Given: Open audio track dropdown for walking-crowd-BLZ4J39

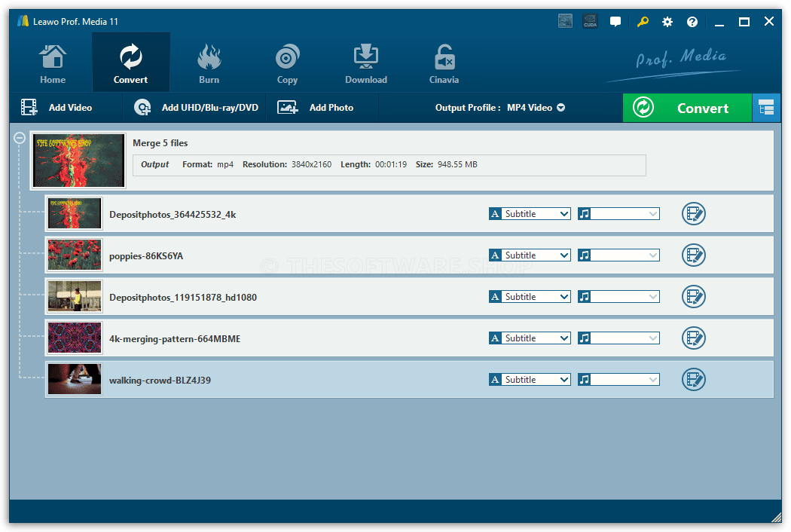Looking at the screenshot, I should [618, 380].
